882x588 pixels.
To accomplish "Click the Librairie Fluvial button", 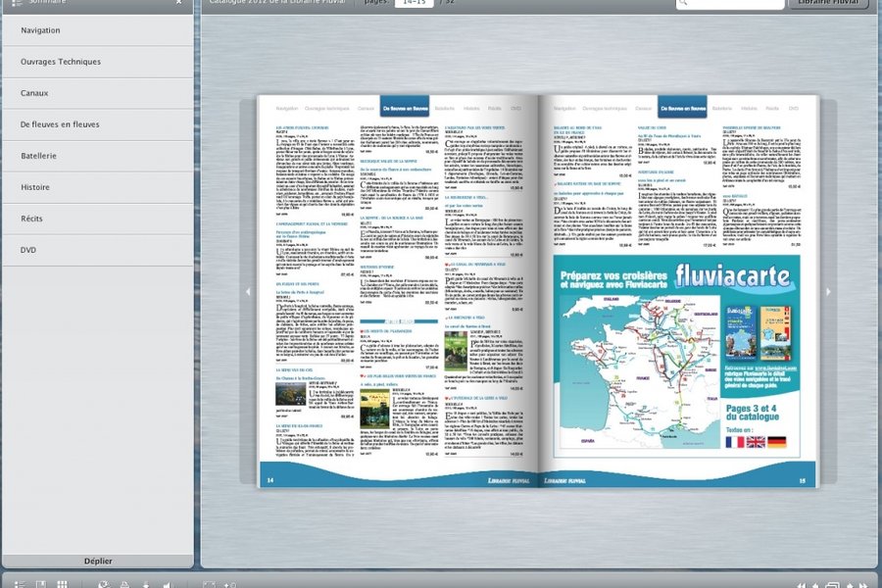I will tap(827, 3).
